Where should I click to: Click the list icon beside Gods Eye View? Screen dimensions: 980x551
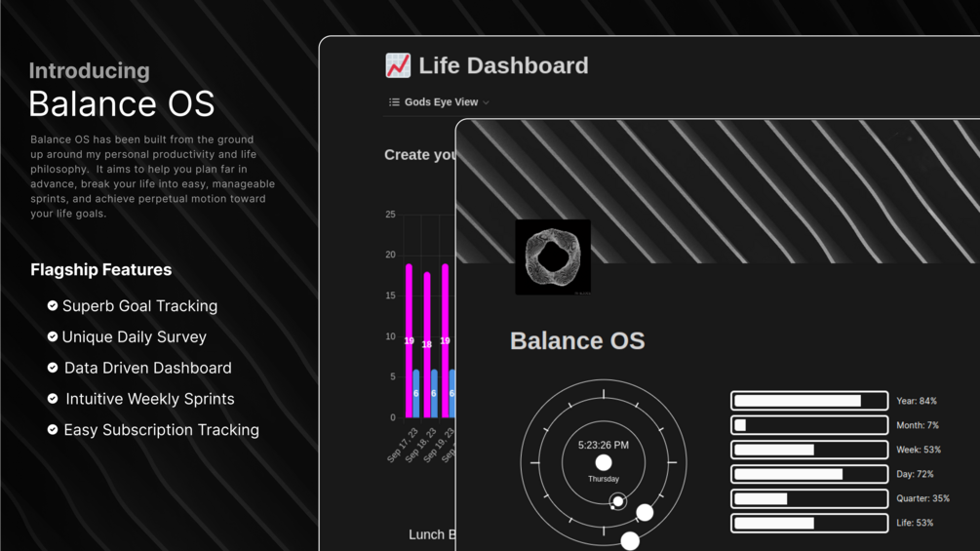click(394, 101)
